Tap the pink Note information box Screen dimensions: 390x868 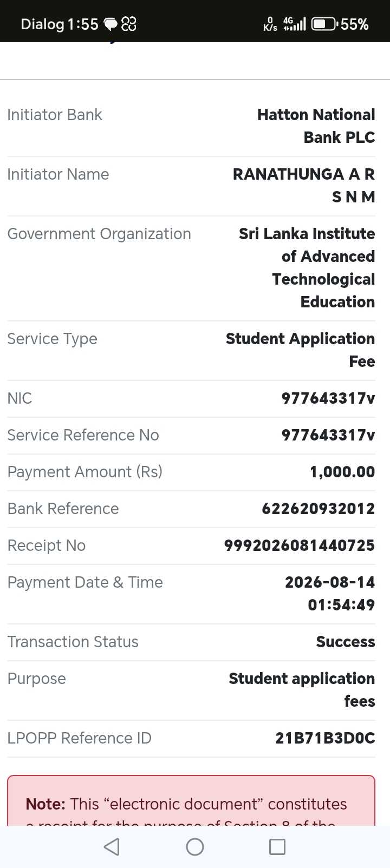click(x=191, y=800)
